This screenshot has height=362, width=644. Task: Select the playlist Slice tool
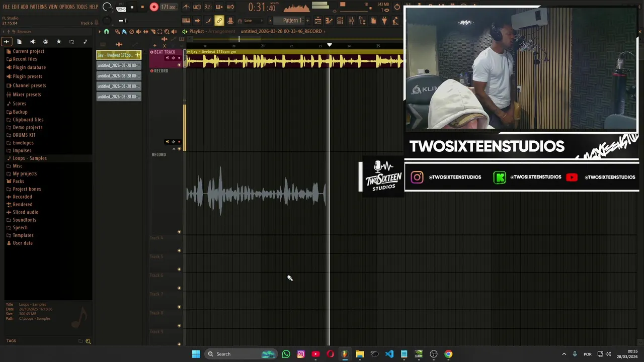click(152, 31)
